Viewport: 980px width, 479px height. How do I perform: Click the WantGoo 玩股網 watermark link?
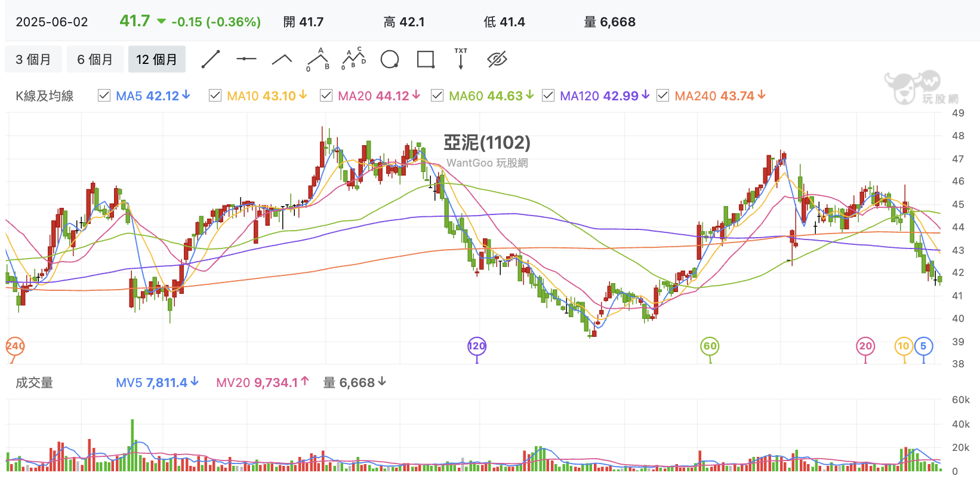487,163
